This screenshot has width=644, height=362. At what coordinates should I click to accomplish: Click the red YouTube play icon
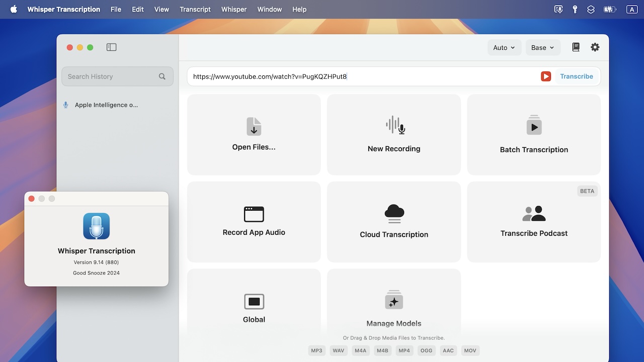pyautogui.click(x=546, y=76)
